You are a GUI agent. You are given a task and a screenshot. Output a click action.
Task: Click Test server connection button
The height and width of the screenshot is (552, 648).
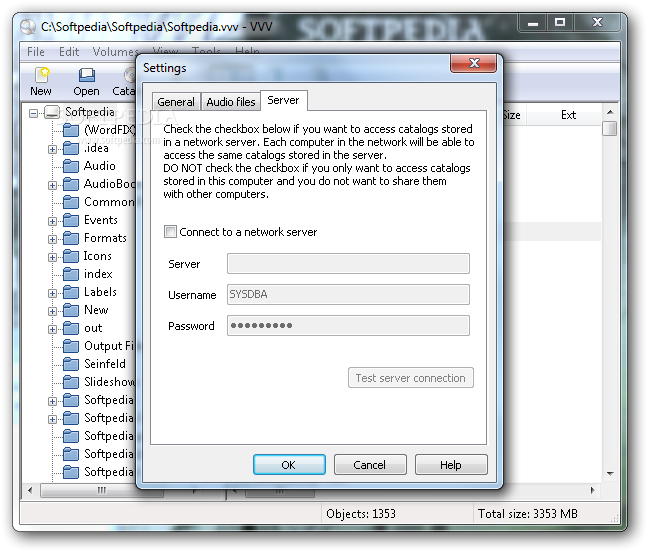pyautogui.click(x=411, y=378)
